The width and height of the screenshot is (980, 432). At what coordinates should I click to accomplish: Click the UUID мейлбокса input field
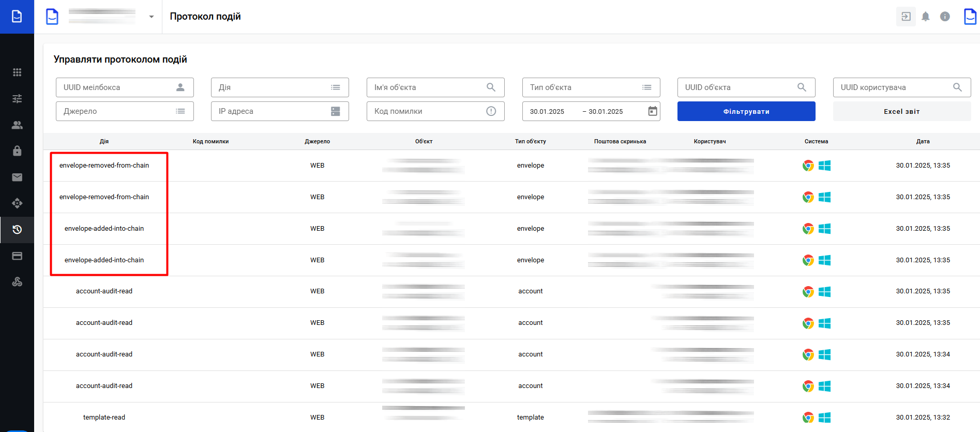[116, 87]
